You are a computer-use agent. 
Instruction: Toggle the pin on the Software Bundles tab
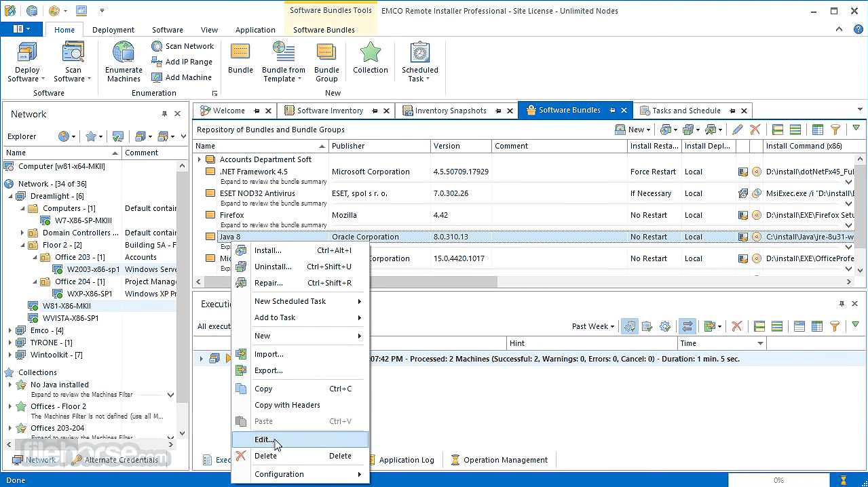(612, 110)
